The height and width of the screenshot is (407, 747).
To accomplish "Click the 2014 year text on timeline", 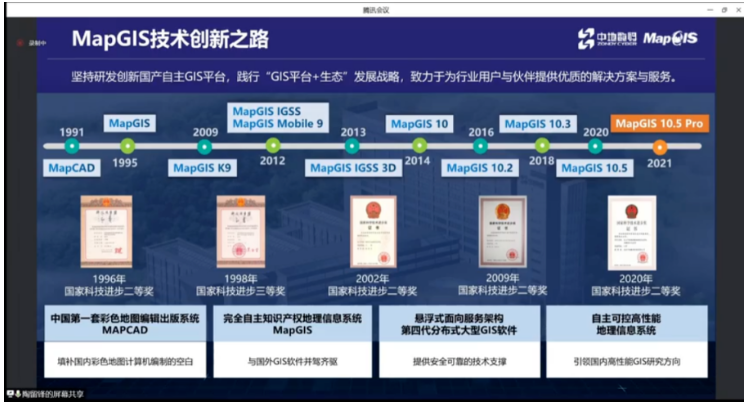I will tap(417, 161).
